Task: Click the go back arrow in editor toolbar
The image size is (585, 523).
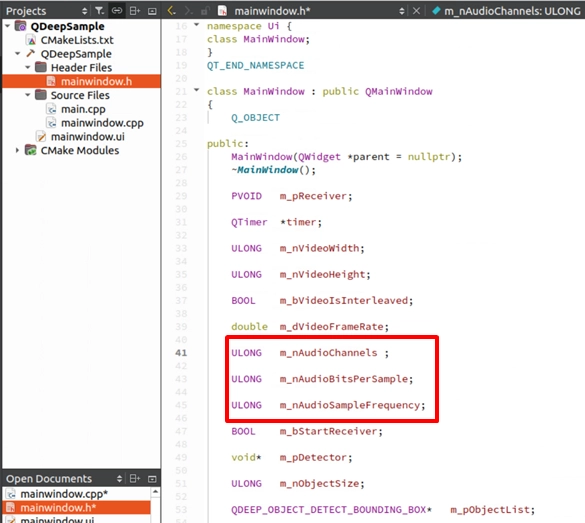Action: tap(171, 11)
